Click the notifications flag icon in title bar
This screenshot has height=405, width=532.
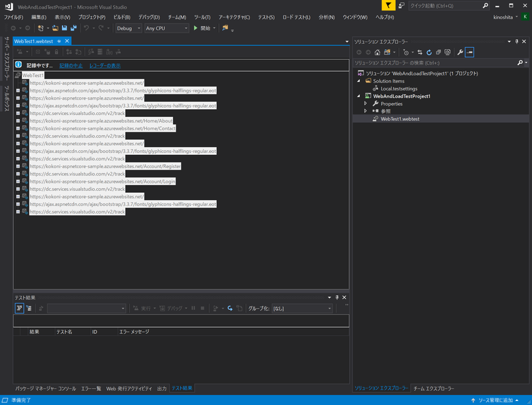pyautogui.click(x=388, y=5)
